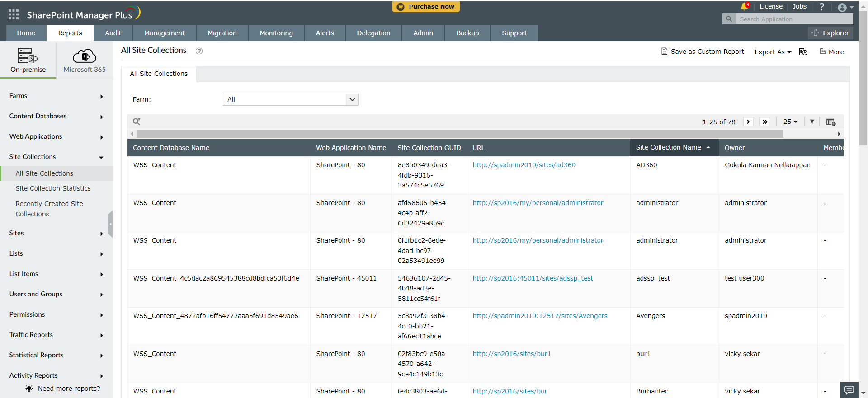The image size is (868, 398).
Task: Open the live chat icon
Action: [x=849, y=390]
